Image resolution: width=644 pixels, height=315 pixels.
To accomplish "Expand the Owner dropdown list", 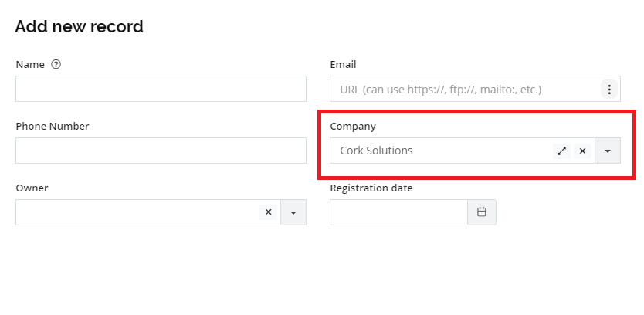I will coord(293,212).
